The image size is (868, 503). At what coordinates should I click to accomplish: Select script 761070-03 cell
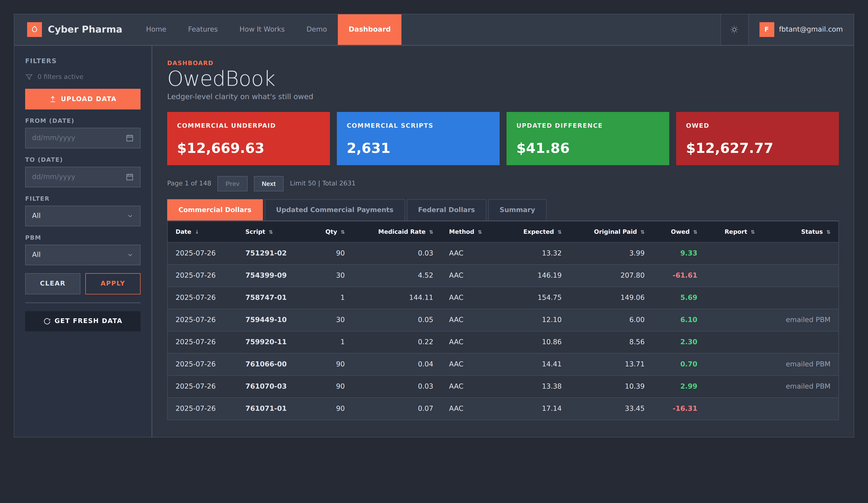(266, 387)
